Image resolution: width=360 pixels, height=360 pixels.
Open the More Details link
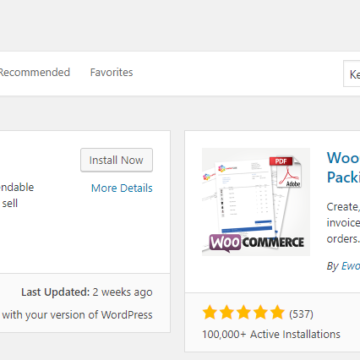tap(122, 188)
